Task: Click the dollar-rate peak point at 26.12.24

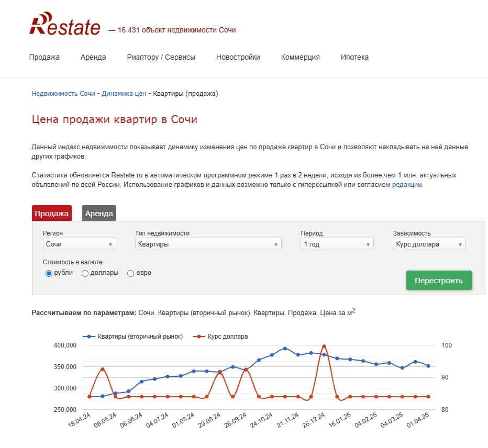Action: [x=324, y=346]
